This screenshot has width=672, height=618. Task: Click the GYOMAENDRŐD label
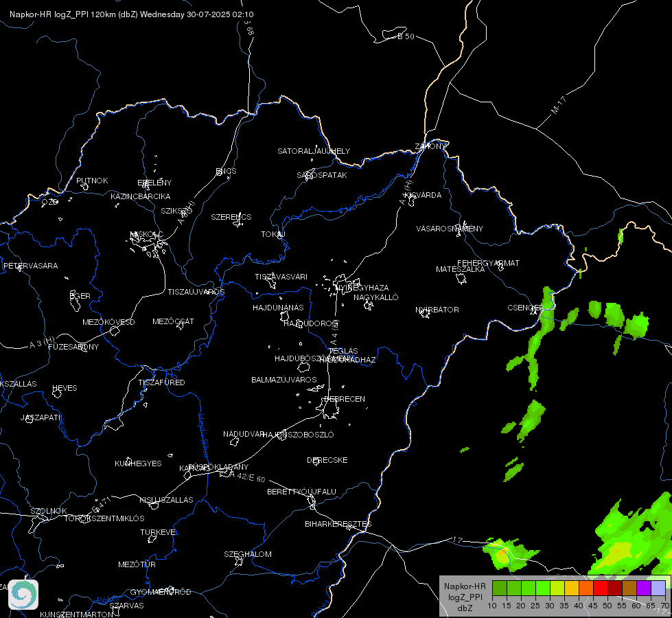(161, 592)
